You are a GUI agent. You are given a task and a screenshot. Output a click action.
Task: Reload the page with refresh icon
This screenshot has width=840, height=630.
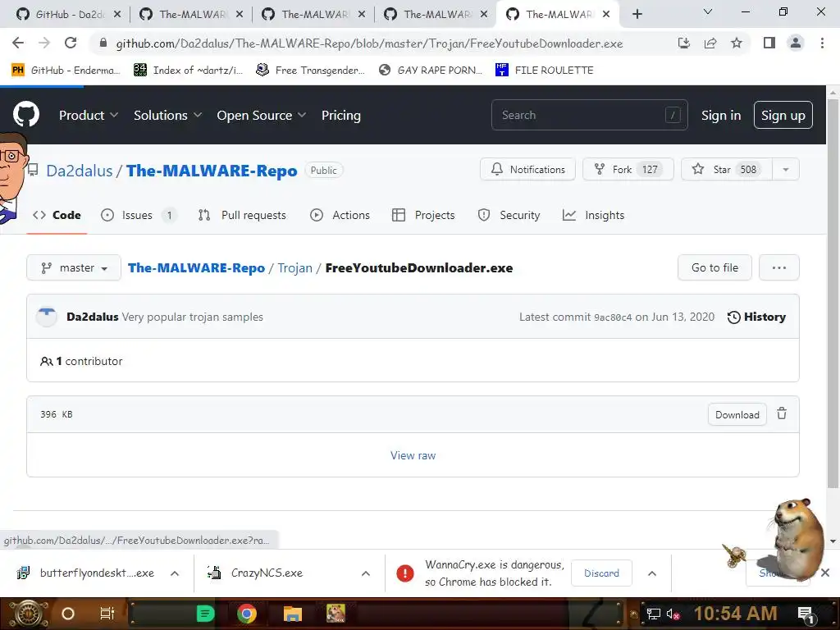click(71, 43)
